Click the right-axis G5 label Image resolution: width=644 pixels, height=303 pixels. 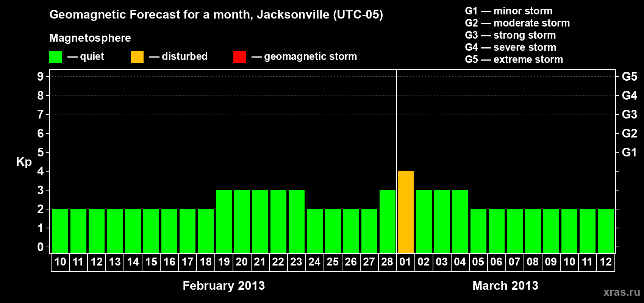[629, 77]
